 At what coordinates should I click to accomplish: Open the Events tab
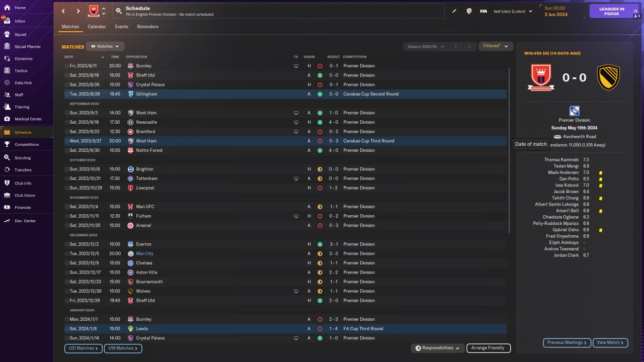coord(121,27)
